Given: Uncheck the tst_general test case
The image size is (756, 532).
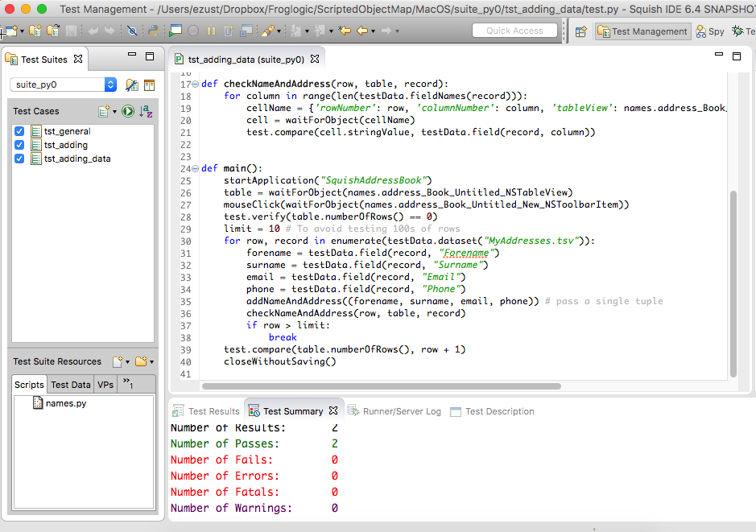Looking at the screenshot, I should 19,131.
